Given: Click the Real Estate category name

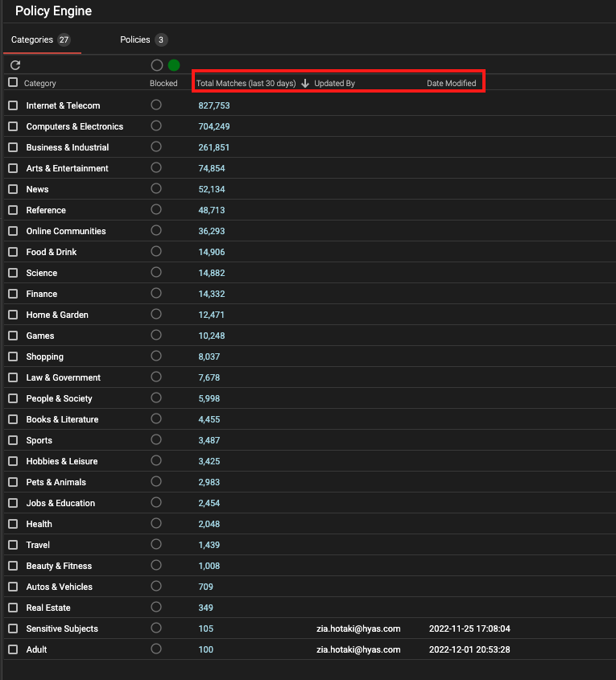Looking at the screenshot, I should (48, 608).
